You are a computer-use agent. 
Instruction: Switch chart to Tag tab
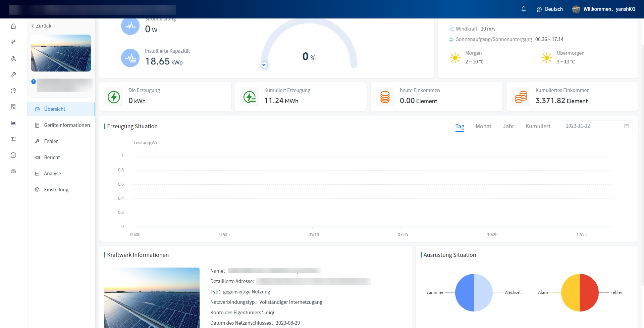coord(460,126)
